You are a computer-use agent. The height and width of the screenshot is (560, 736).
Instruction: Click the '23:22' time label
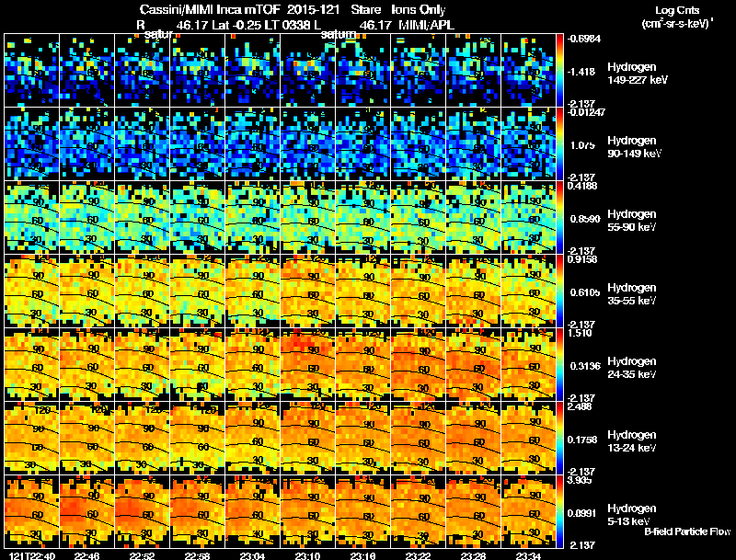coord(418,556)
